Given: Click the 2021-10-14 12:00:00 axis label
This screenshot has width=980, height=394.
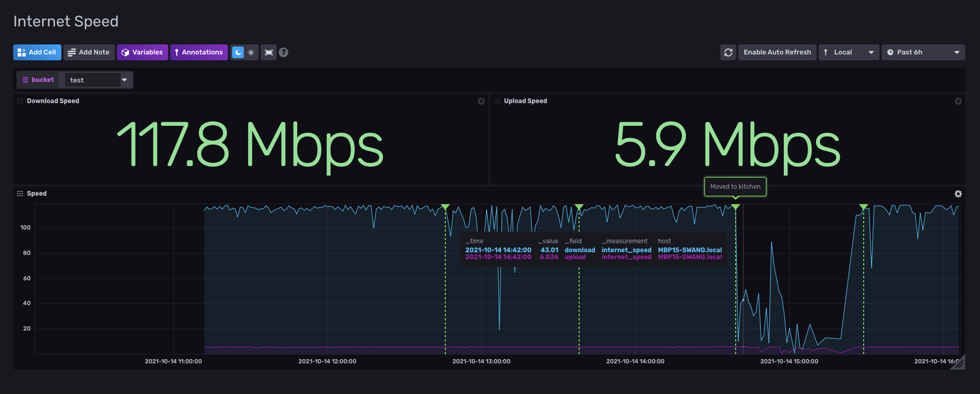Looking at the screenshot, I should click(x=327, y=361).
